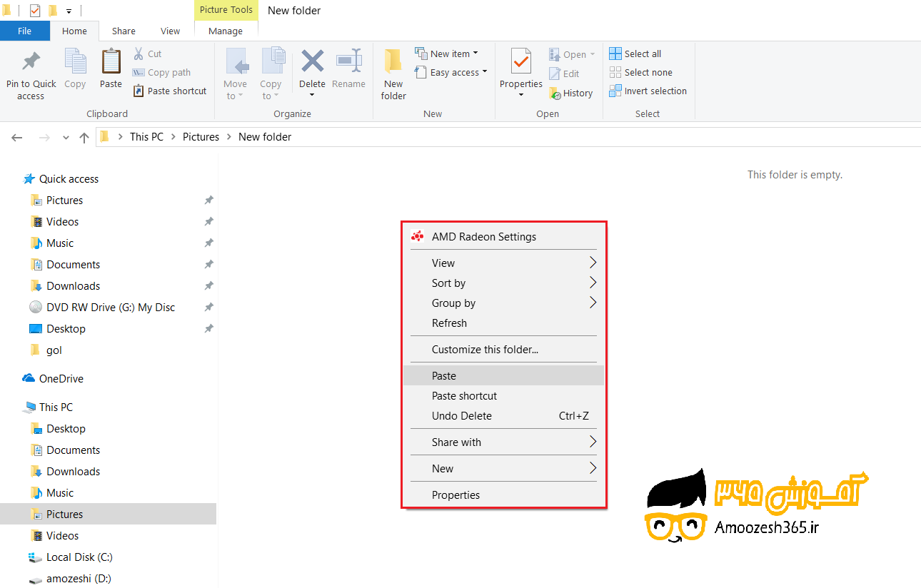
Task: Click the Paste clipboard icon in ribbon
Action: coord(111,62)
